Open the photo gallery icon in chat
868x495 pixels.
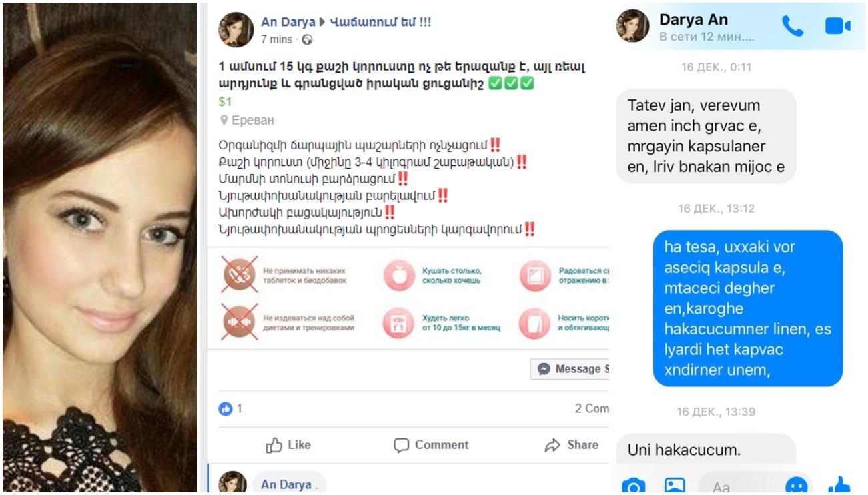coord(675,486)
